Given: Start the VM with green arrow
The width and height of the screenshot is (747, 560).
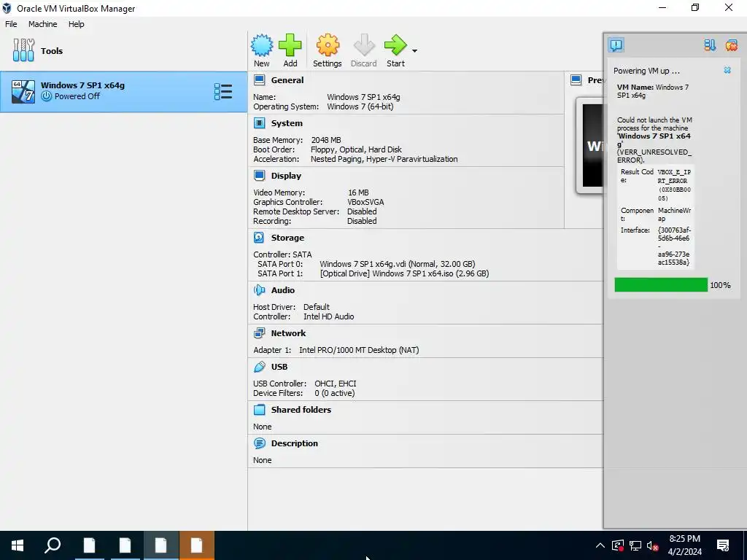Looking at the screenshot, I should 395,45.
